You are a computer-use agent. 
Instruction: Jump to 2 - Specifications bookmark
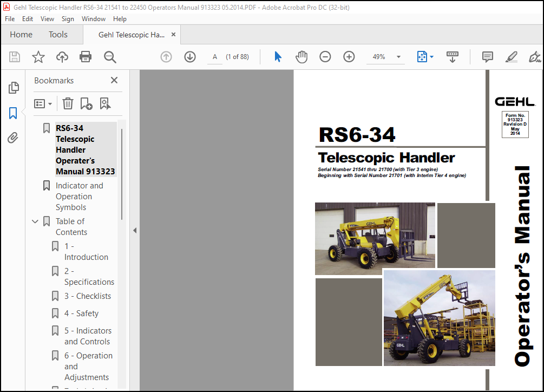tap(89, 277)
